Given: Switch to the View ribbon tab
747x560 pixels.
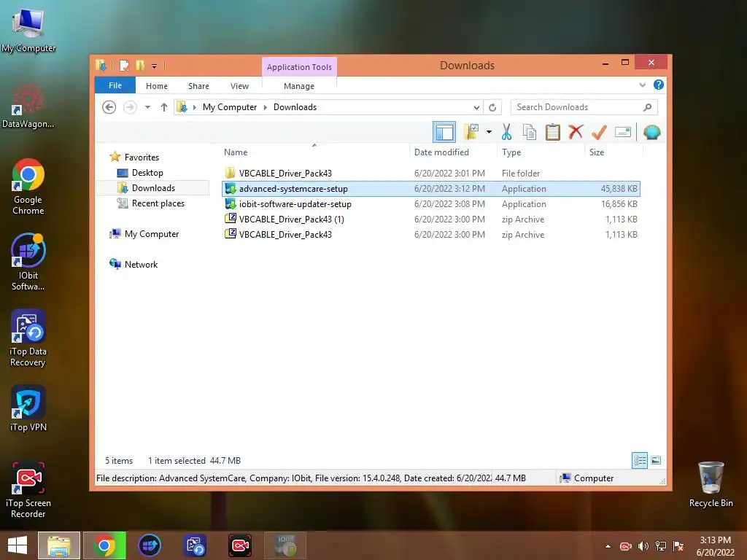Looking at the screenshot, I should (239, 86).
